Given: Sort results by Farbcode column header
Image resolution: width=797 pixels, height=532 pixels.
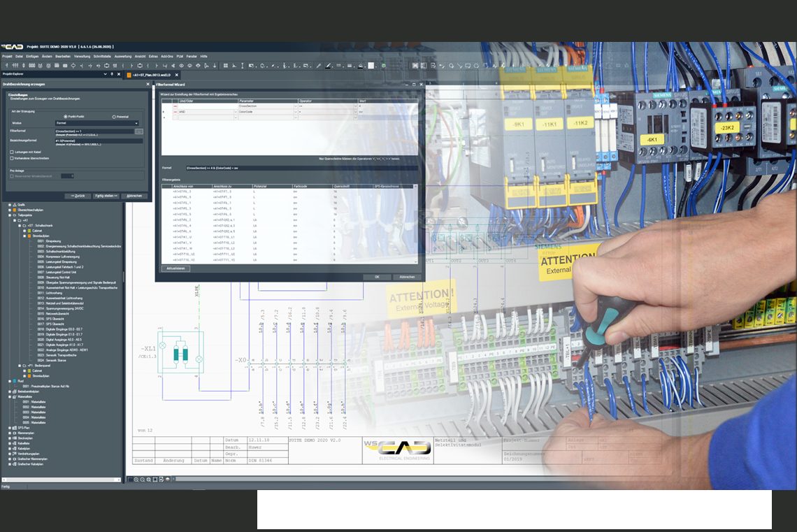Looking at the screenshot, I should 313,187.
